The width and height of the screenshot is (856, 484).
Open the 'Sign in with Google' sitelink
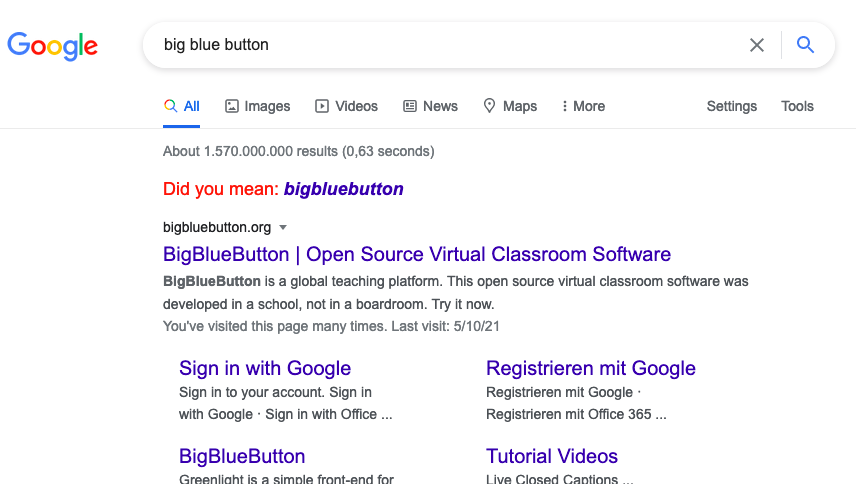[265, 368]
